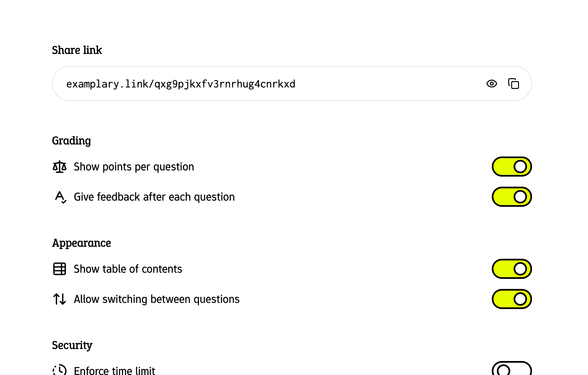Toggle off Show table of contents
This screenshot has height=375, width=588.
pos(512,269)
